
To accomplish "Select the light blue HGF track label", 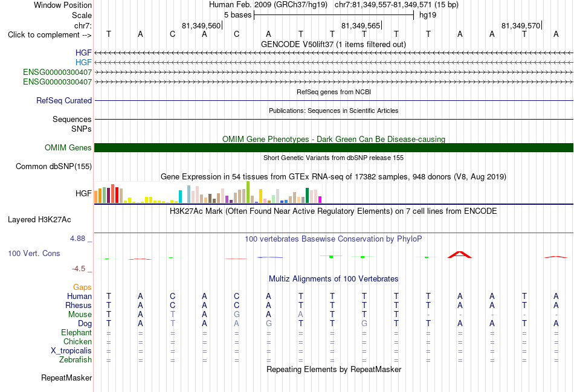I will pyautogui.click(x=83, y=62).
